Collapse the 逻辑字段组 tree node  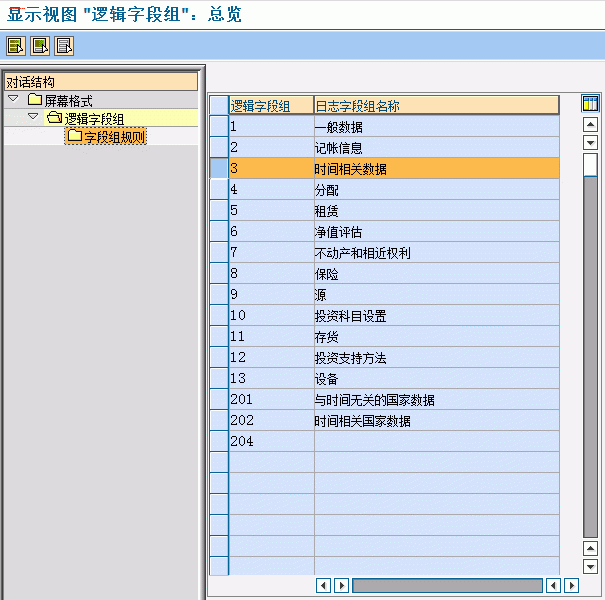(x=33, y=116)
